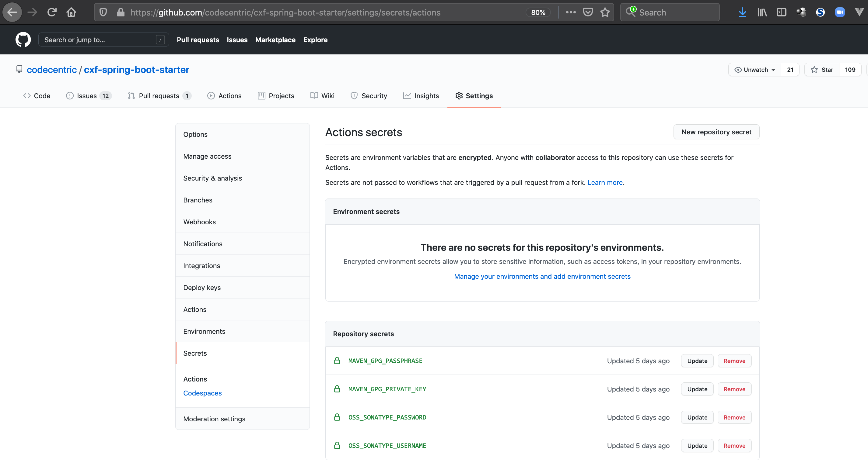Open the browser downloads arrow icon

742,12
